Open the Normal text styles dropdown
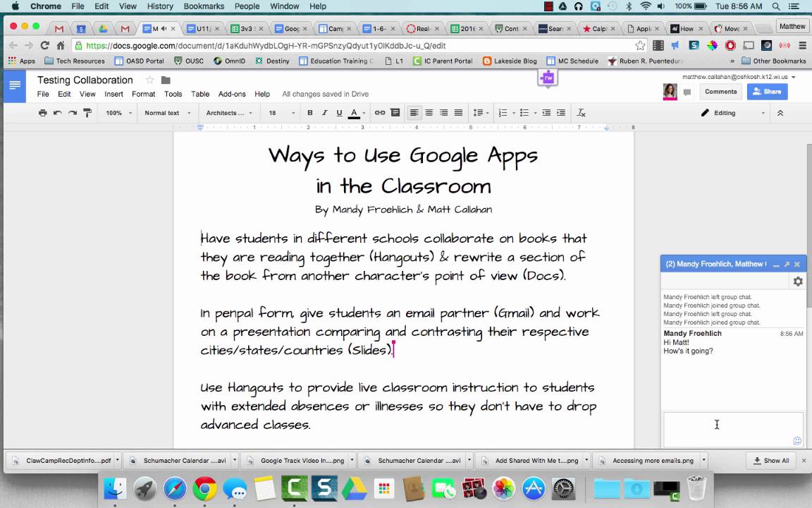 [168, 113]
